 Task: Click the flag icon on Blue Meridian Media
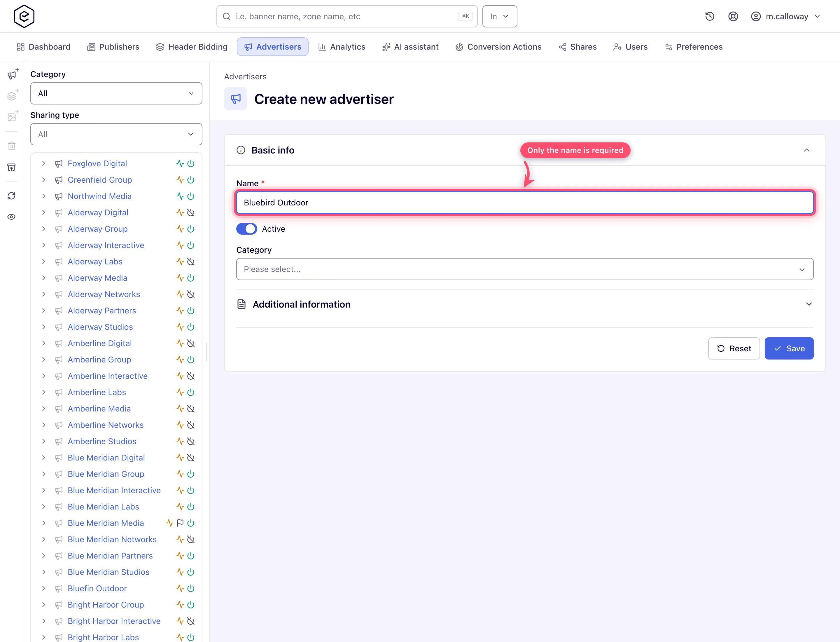(180, 523)
